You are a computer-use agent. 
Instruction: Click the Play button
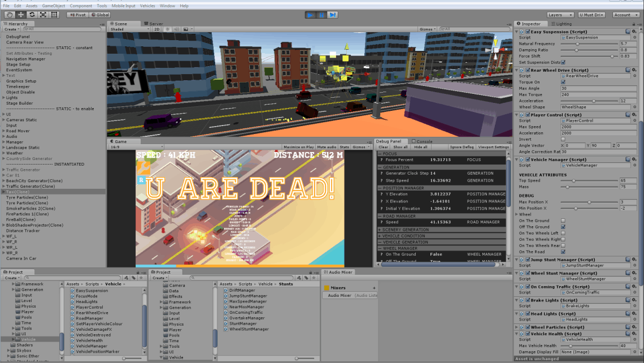311,15
